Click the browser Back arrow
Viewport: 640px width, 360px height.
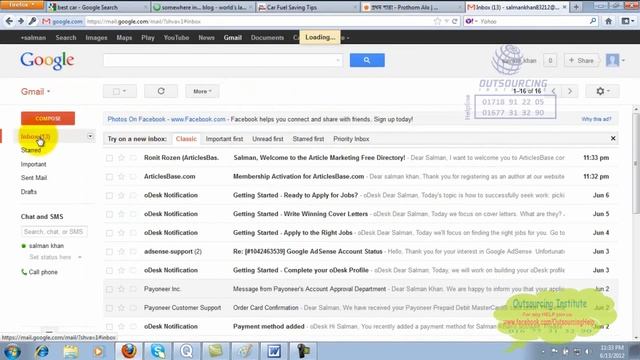tap(9, 21)
